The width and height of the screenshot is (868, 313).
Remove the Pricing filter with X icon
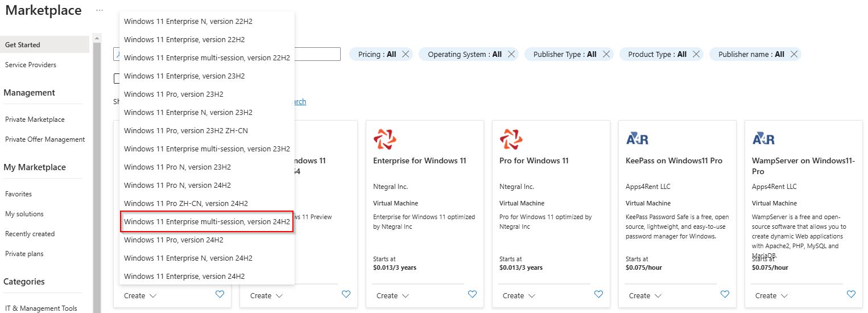tap(406, 54)
